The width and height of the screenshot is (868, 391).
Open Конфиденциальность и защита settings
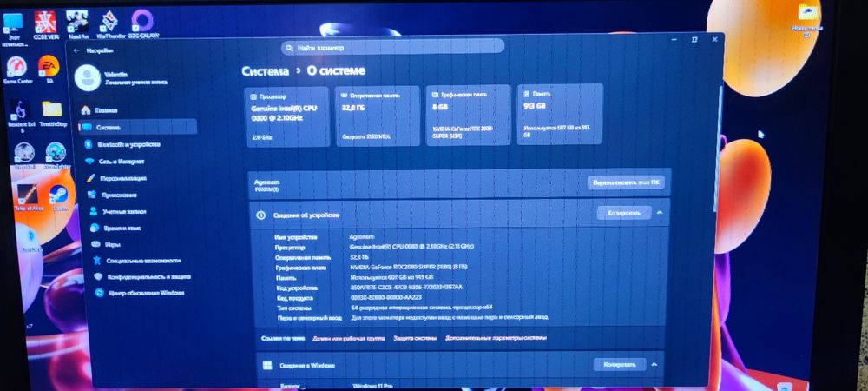[141, 276]
